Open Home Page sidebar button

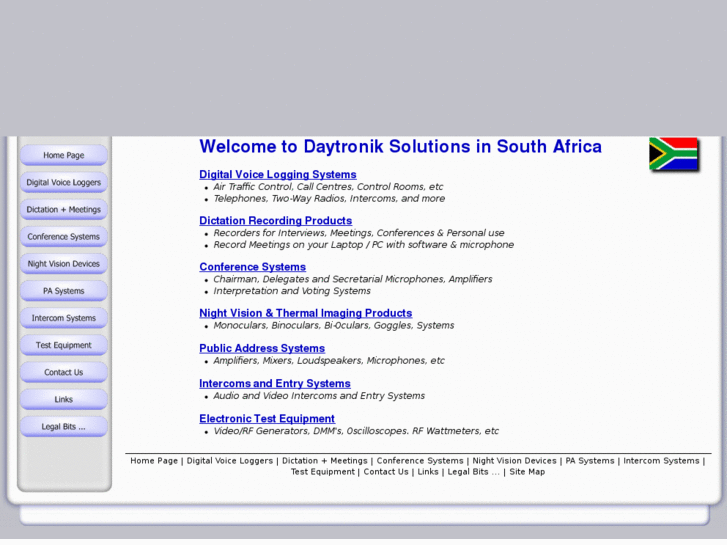[64, 155]
